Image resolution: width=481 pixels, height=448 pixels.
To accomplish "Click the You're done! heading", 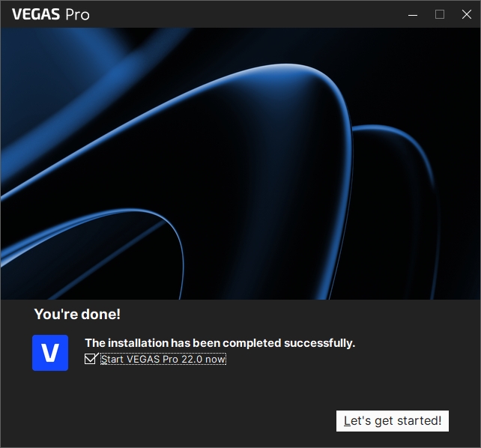I will [77, 315].
